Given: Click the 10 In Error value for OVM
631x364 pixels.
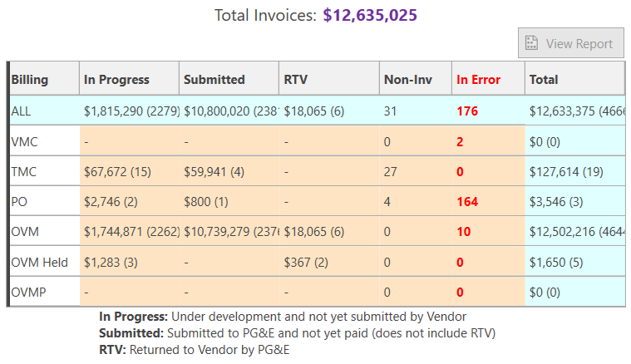Looking at the screenshot, I should [463, 232].
